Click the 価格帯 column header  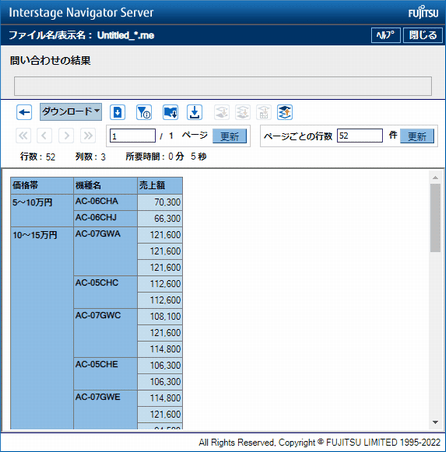pyautogui.click(x=42, y=185)
